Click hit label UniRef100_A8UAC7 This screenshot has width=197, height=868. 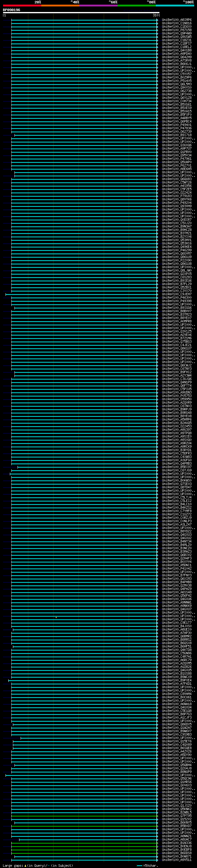click(177, 839)
